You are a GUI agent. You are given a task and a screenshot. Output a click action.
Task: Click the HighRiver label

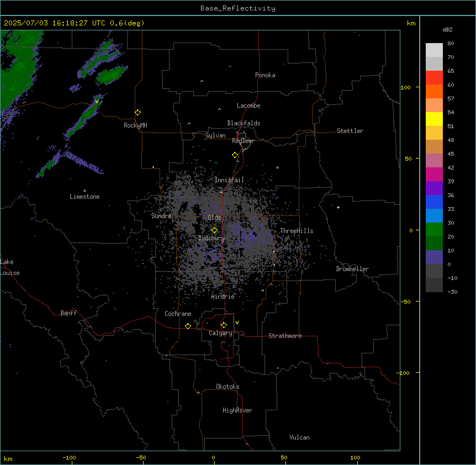(x=237, y=410)
